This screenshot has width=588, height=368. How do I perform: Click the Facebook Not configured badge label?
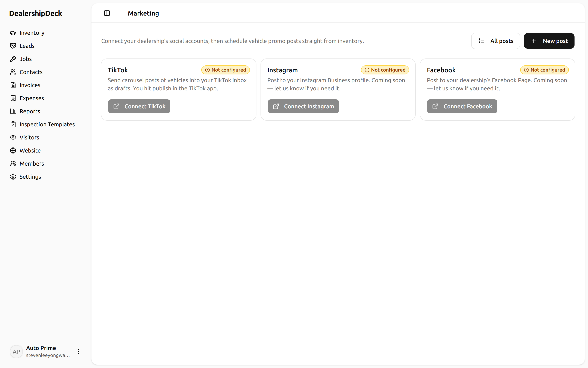[548, 70]
